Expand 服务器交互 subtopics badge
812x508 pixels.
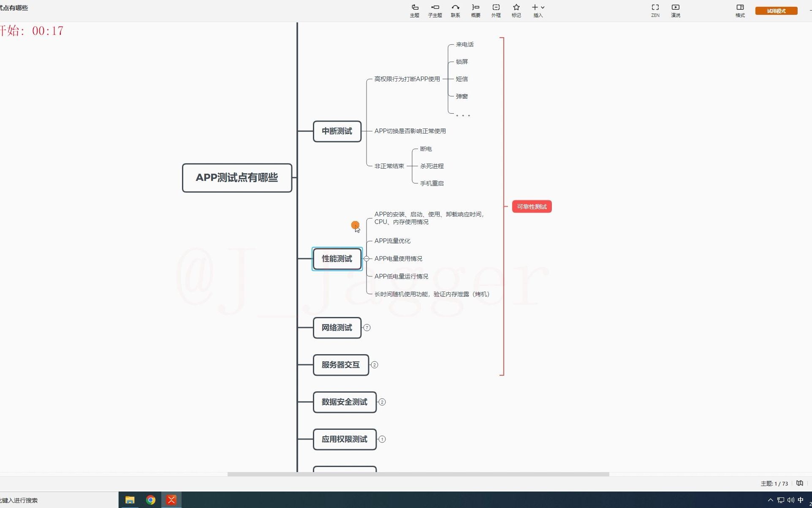[375, 365]
